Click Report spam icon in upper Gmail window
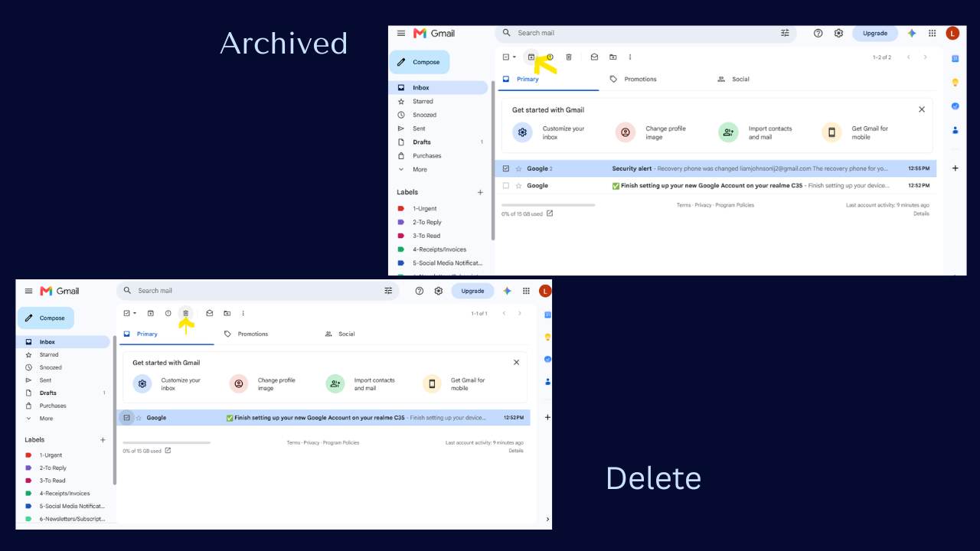Screen dimensions: 980x551 550,57
